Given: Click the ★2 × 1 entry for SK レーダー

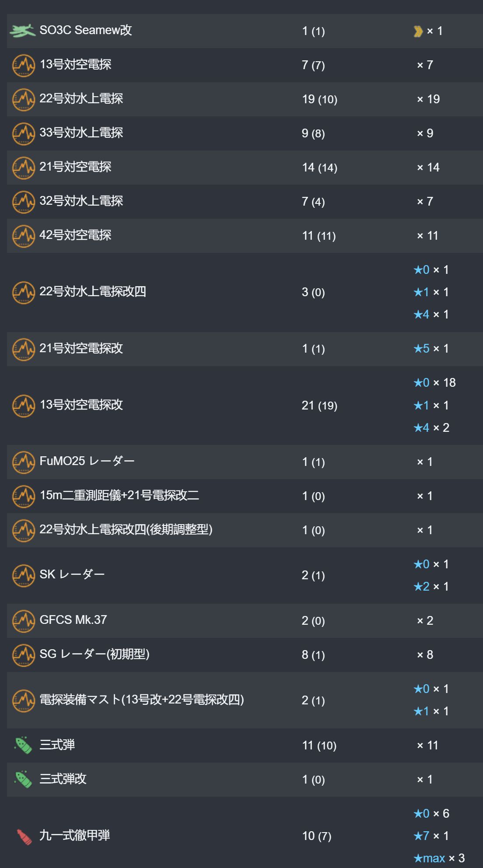Looking at the screenshot, I should [431, 587].
